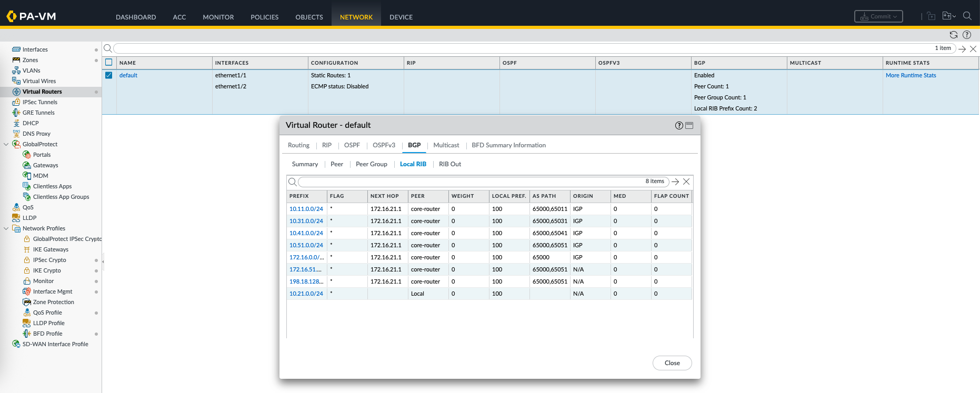Clear the Local RIB filter with X icon

tap(686, 182)
